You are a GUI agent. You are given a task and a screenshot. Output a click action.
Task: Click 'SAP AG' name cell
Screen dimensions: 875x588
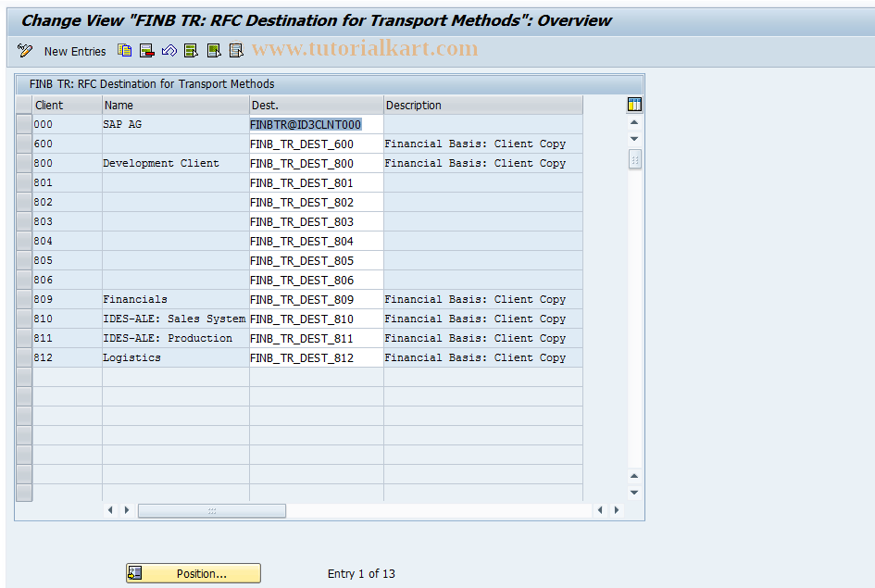[x=176, y=124]
